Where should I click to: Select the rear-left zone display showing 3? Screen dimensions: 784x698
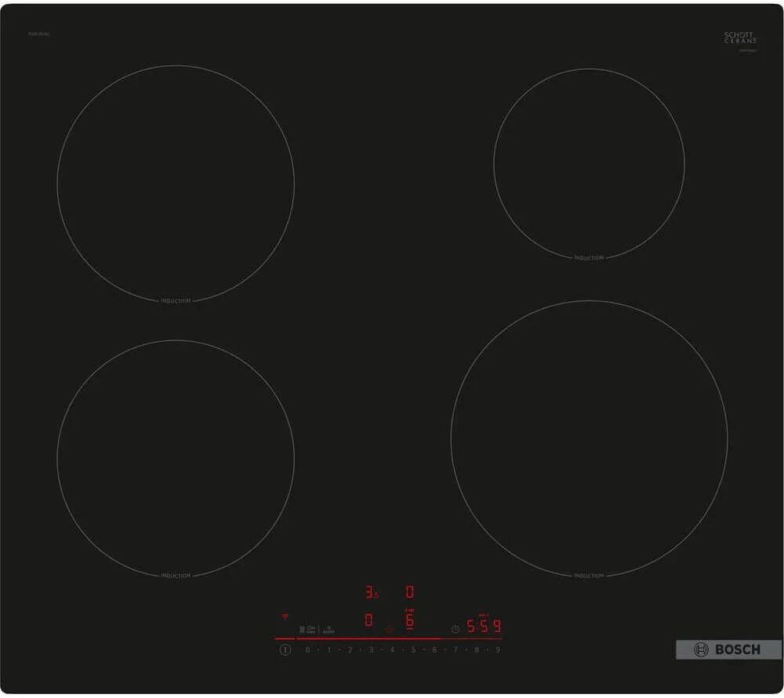tap(369, 592)
